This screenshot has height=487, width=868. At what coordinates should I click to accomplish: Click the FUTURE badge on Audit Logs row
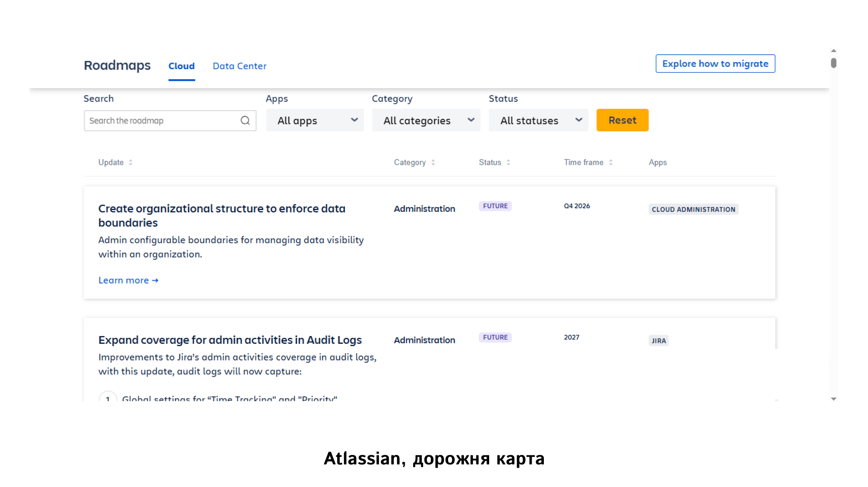point(495,337)
